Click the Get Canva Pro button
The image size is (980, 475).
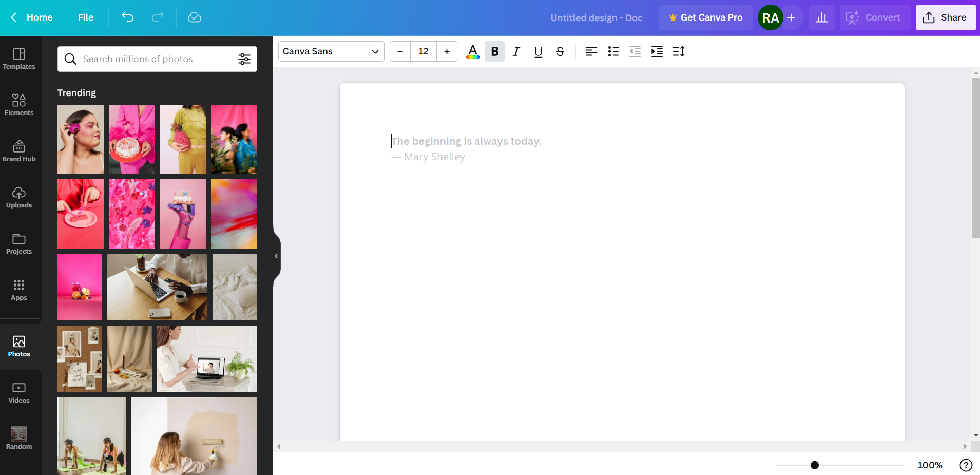tap(705, 17)
